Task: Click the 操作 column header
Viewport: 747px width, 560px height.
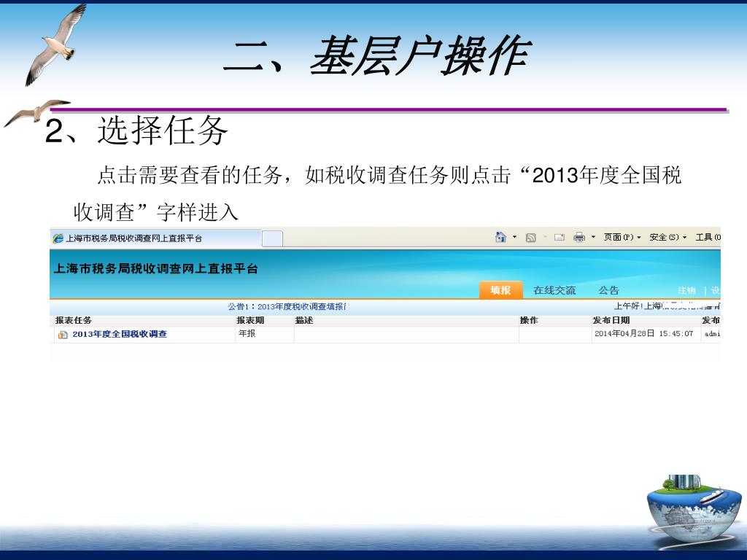Action: pyautogui.click(x=529, y=320)
